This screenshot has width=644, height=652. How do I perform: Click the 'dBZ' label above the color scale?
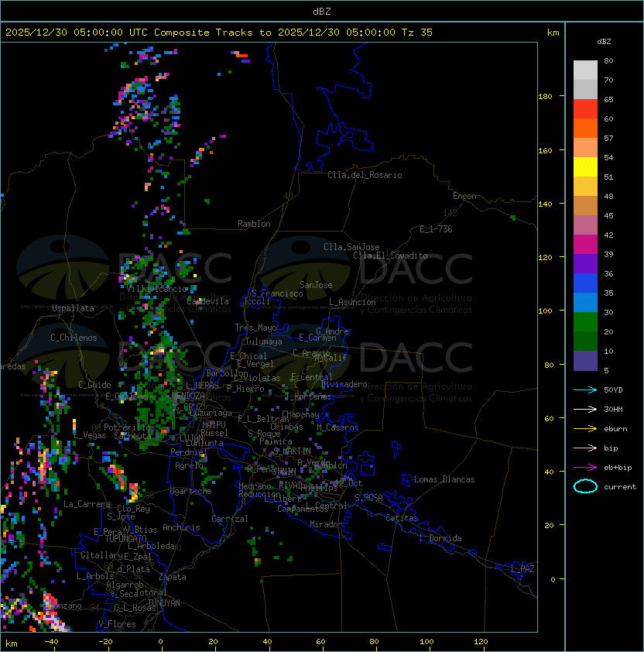click(x=604, y=42)
